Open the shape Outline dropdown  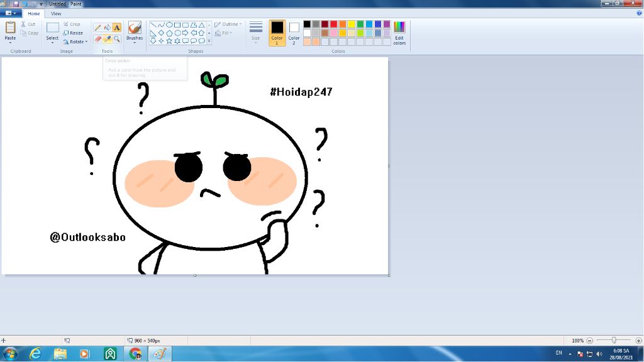point(228,25)
